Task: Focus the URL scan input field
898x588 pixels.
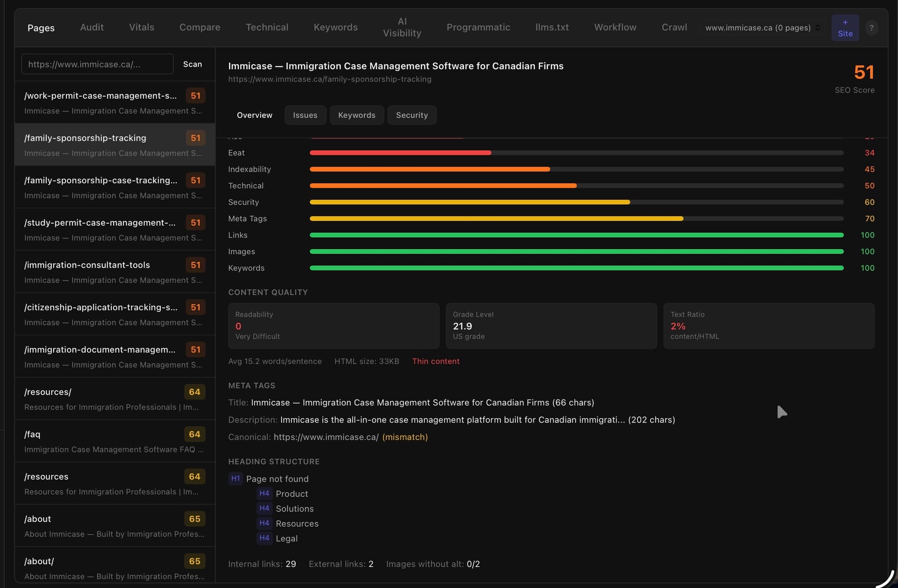Action: click(x=97, y=64)
